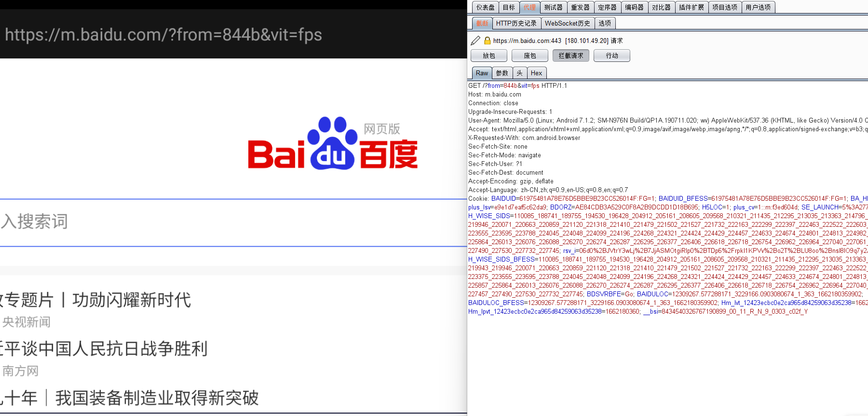Click the Host: m.baidu.com header line
The height and width of the screenshot is (416, 868).
coord(495,94)
